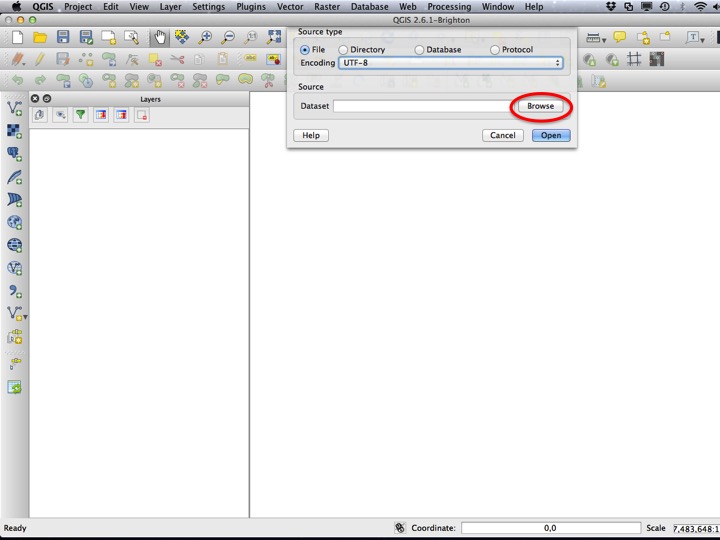Click Add WCS Layer grid globe icon
Viewport: 720px width, 540px height.
[x=15, y=245]
